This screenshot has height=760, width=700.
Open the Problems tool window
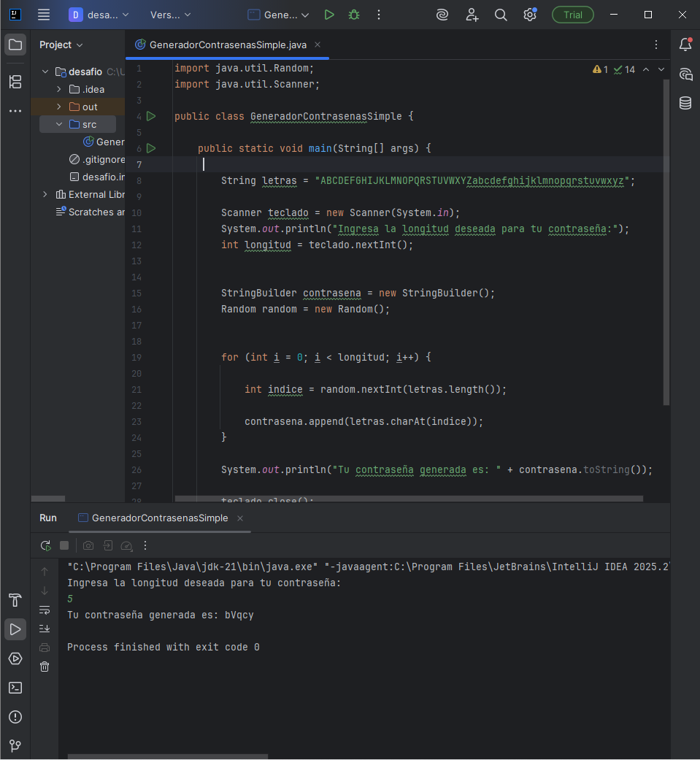point(15,717)
